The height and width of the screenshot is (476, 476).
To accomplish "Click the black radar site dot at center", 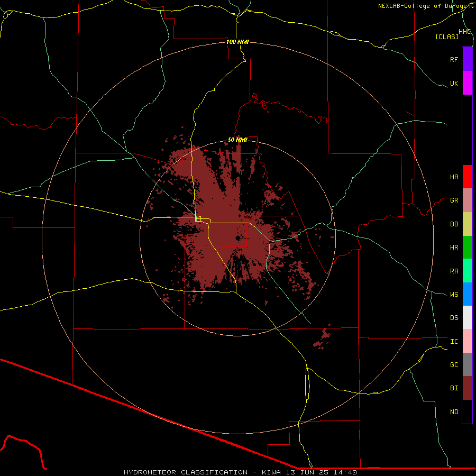I will (237, 239).
